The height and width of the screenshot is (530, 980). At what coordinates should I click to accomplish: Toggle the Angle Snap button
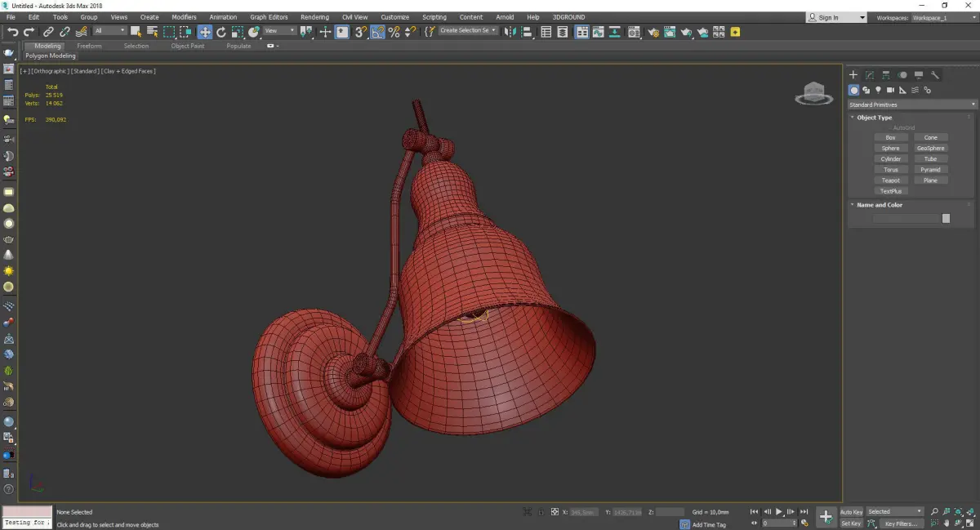tap(377, 32)
